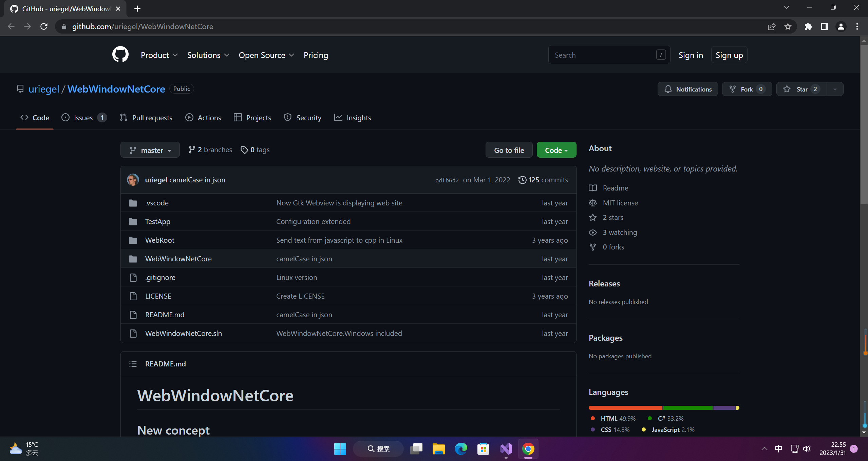
Task: Click the README.md file icon
Action: click(133, 315)
